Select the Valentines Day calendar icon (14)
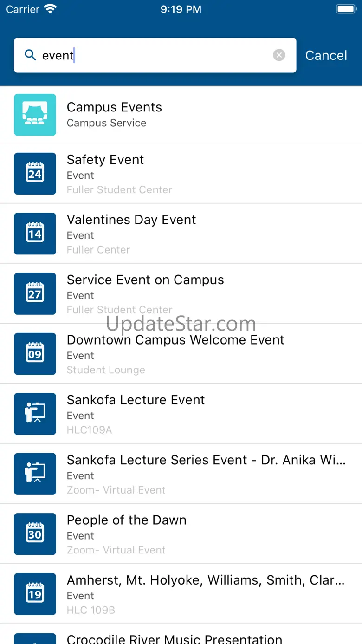 pos(35,234)
